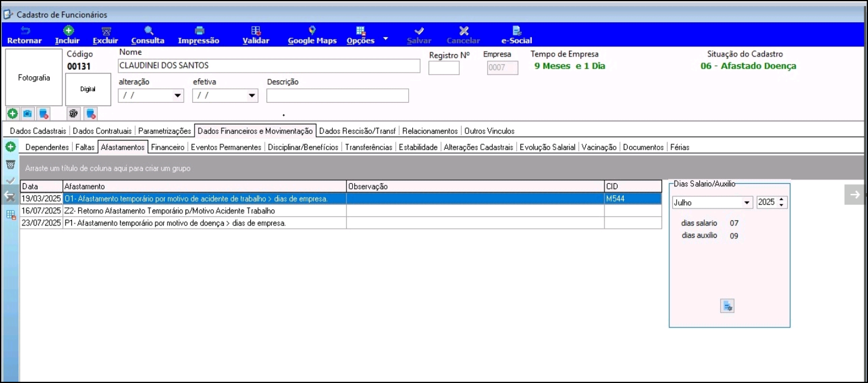Image resolution: width=868 pixels, height=383 pixels.
Task: Click the right arrow navigation button
Action: point(855,194)
